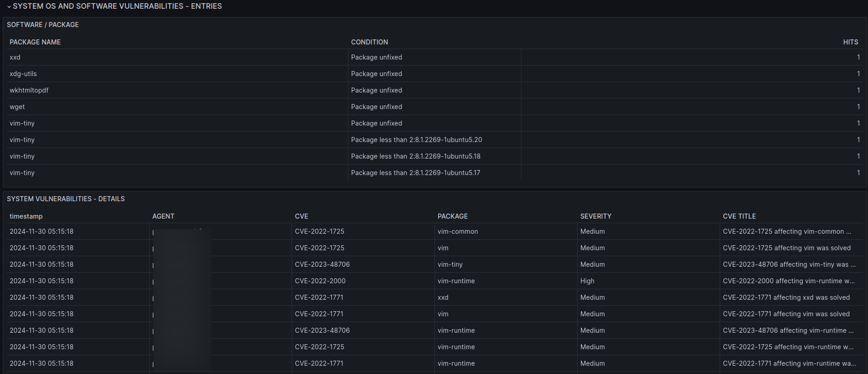Click the SEVERITY column header
868x374 pixels.
coord(596,216)
